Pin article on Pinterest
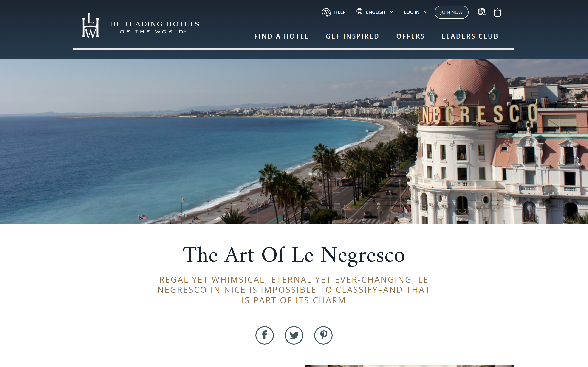 [323, 335]
